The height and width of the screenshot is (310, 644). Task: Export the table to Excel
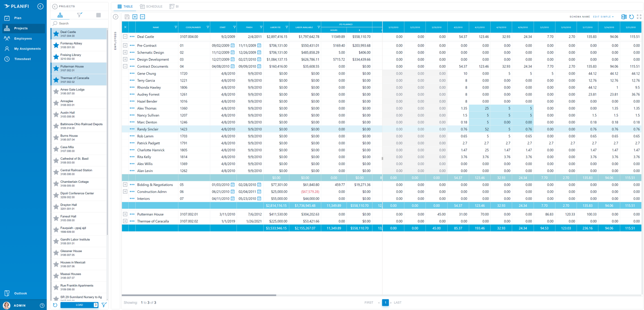click(624, 17)
